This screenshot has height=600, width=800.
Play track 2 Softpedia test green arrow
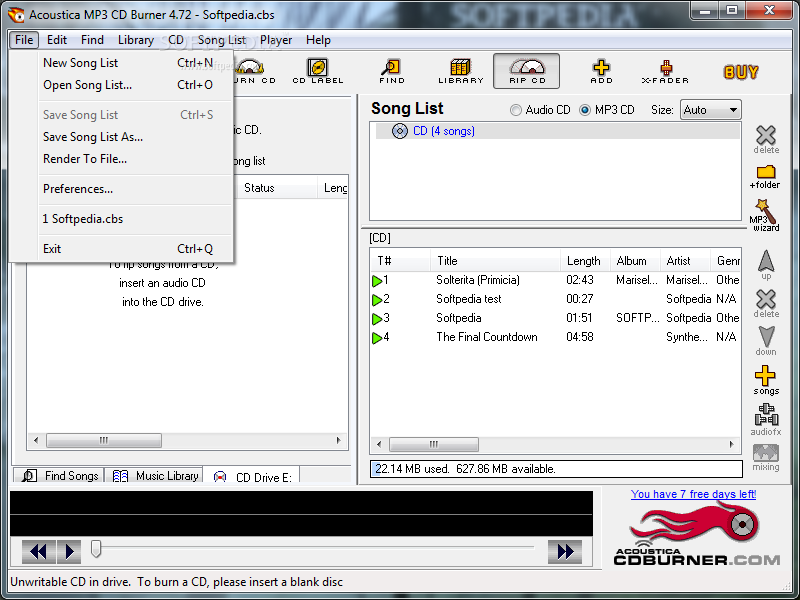point(377,299)
